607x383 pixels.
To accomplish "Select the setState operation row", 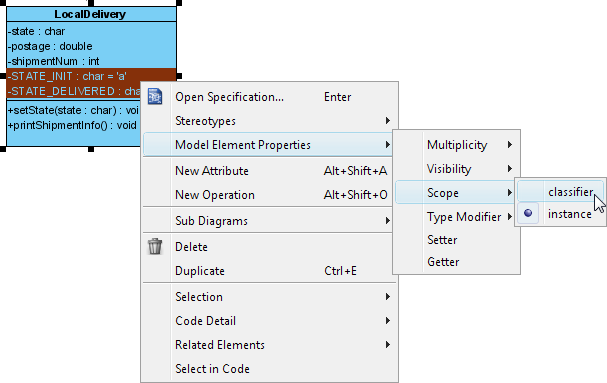I will point(74,110).
